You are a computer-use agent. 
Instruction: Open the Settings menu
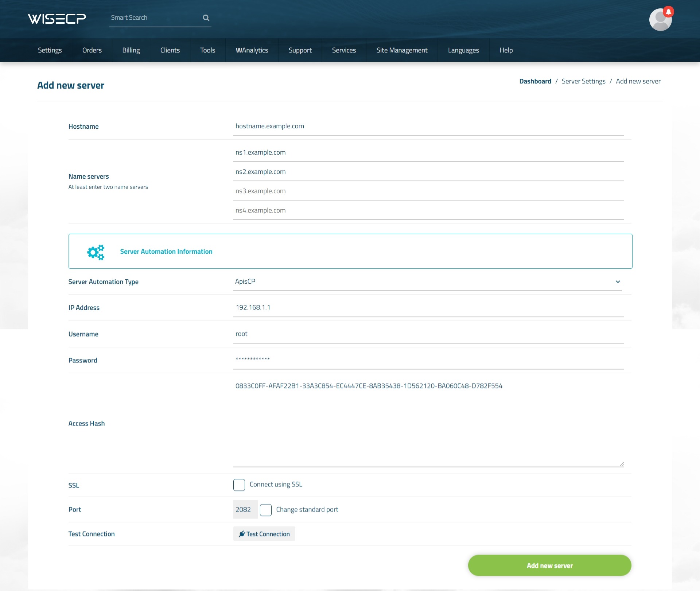coord(50,50)
